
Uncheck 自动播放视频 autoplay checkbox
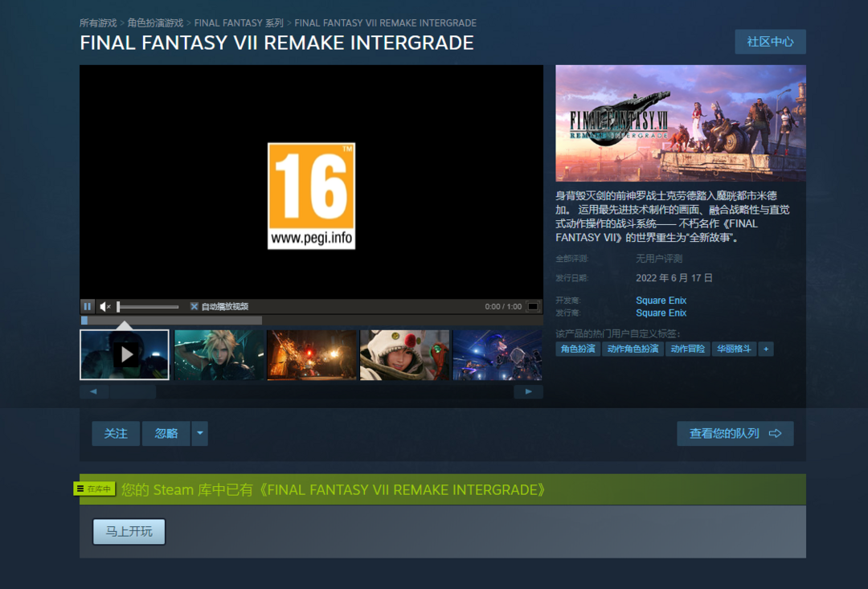point(194,306)
